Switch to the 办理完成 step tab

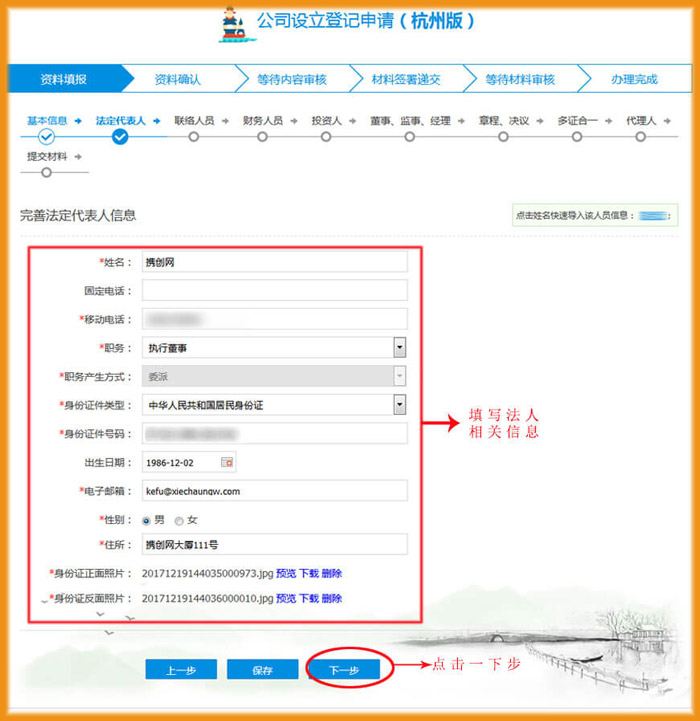coord(634,79)
